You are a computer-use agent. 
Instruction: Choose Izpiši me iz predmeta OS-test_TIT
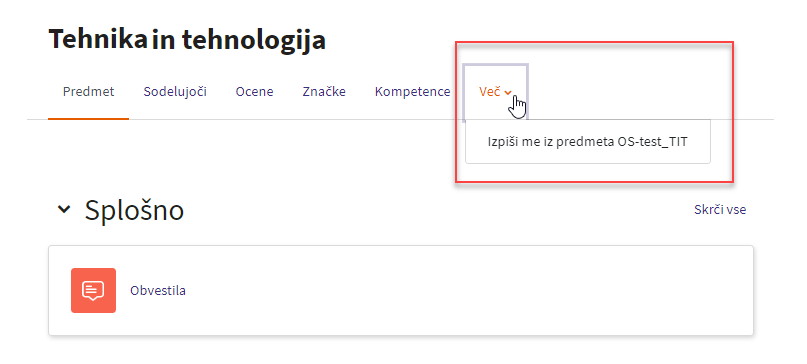coord(587,142)
